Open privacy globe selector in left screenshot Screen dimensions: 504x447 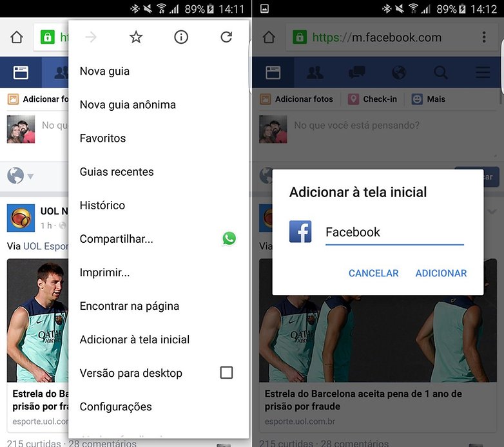[20, 176]
